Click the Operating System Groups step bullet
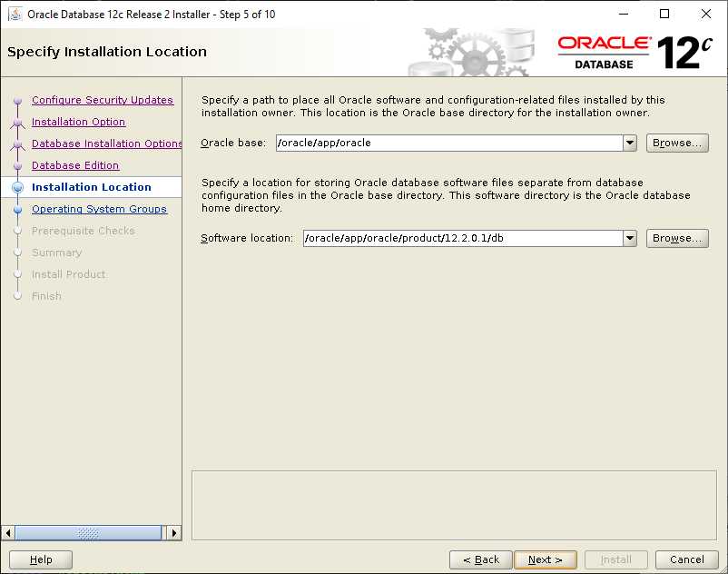 (17, 210)
